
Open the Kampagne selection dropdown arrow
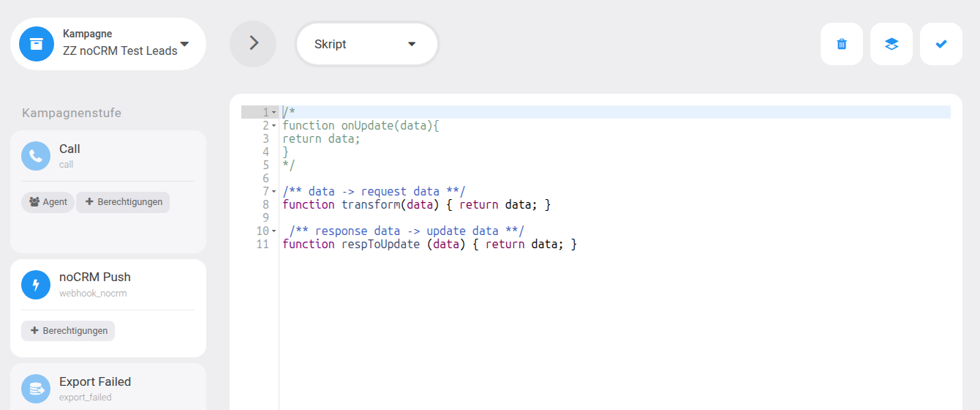[184, 44]
